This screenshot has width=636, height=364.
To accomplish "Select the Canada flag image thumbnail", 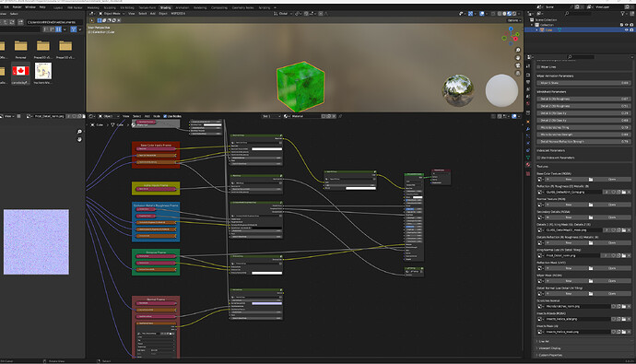I will click(x=20, y=71).
